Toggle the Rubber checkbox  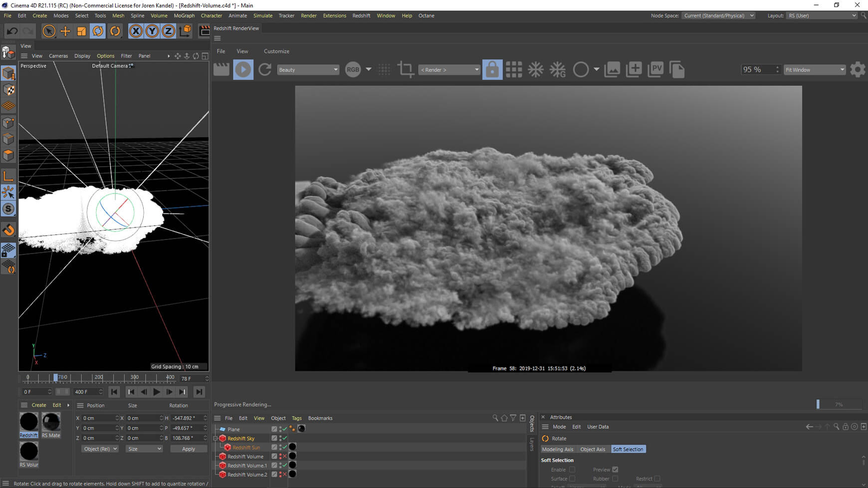pos(615,479)
